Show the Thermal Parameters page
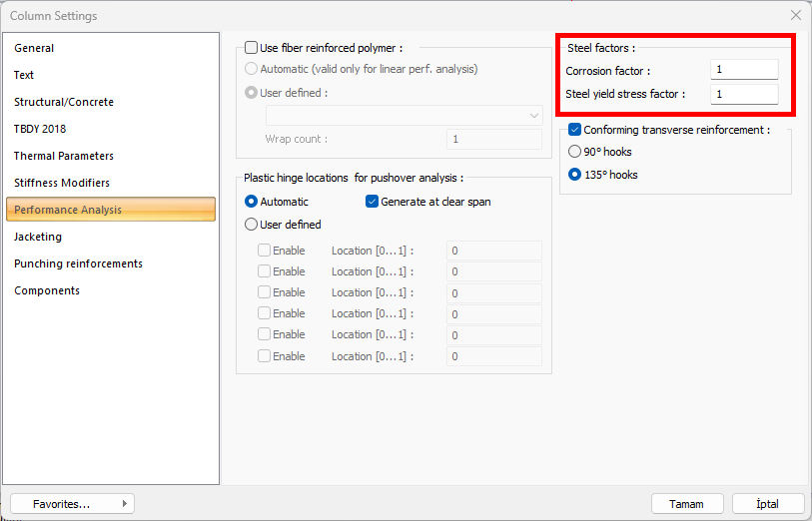The width and height of the screenshot is (812, 521). [x=64, y=156]
